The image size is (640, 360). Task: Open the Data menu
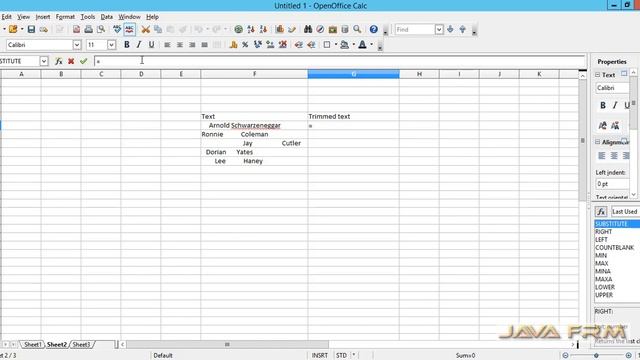pyautogui.click(x=107, y=17)
